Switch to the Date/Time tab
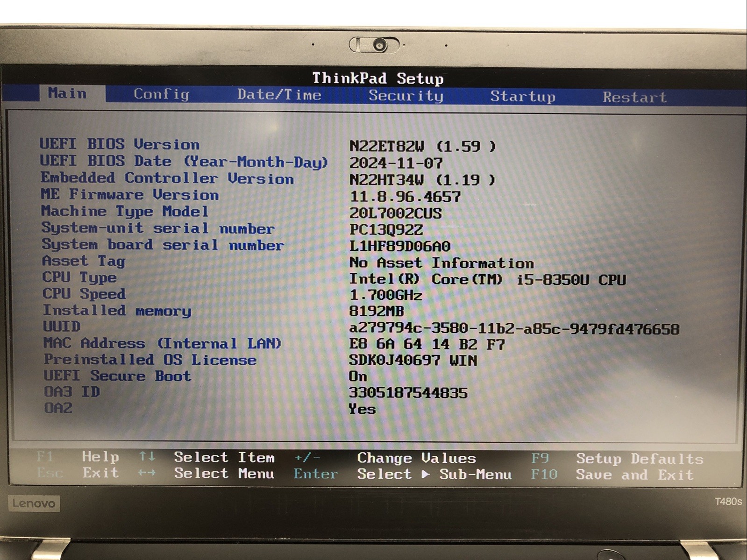This screenshot has height=560, width=747. 279,95
